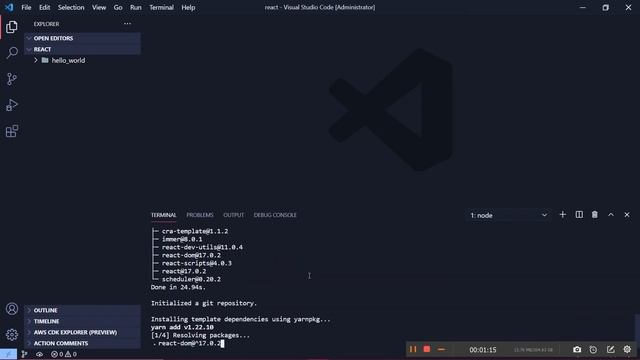Minimize the recorder toolbar with dash icon
640x360 pixels.
coord(441,349)
